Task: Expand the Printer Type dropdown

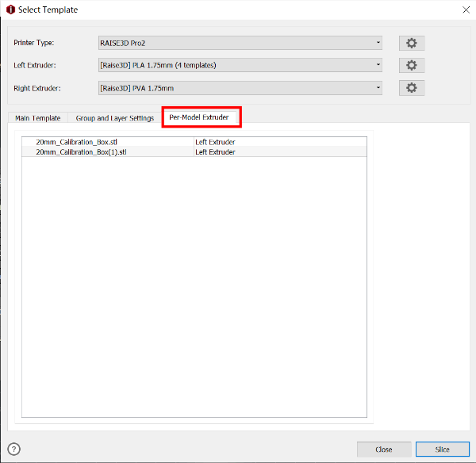Action: [x=240, y=43]
